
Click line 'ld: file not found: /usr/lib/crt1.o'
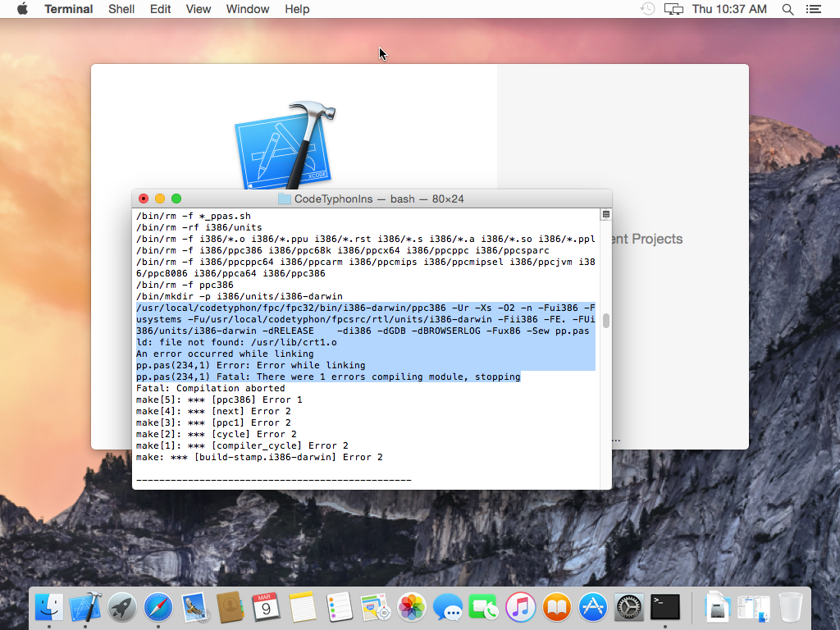coord(236,342)
